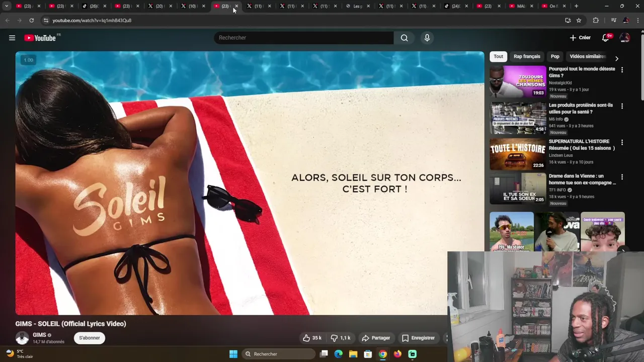Like the video with thumbs up
644x362 pixels.
click(311, 338)
